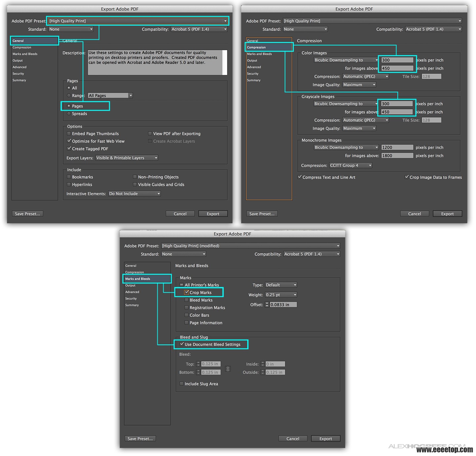Select Summary in the bottom dialog sidebar
Viewport: 476px width, 456px height.
[x=132, y=305]
